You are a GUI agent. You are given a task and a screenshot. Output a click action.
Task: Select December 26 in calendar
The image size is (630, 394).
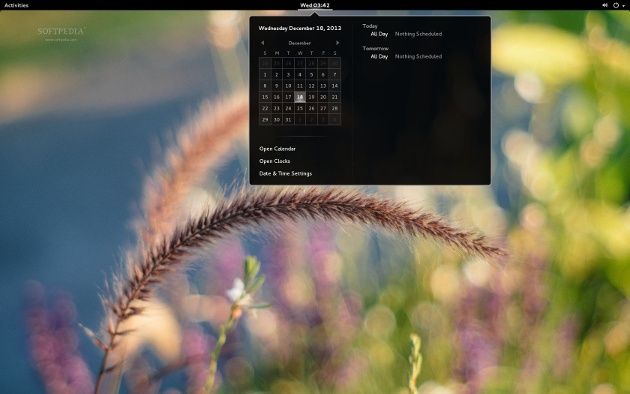click(311, 108)
